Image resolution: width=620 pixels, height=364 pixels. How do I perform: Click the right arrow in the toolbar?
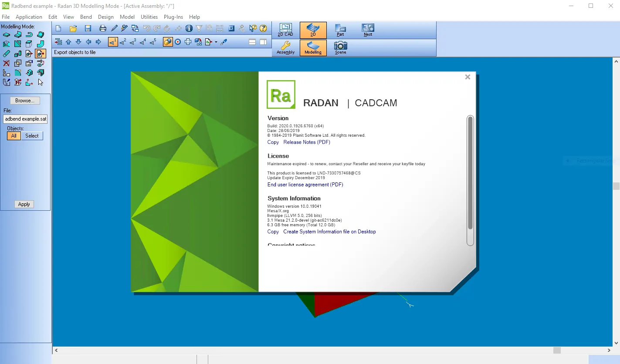(x=98, y=42)
